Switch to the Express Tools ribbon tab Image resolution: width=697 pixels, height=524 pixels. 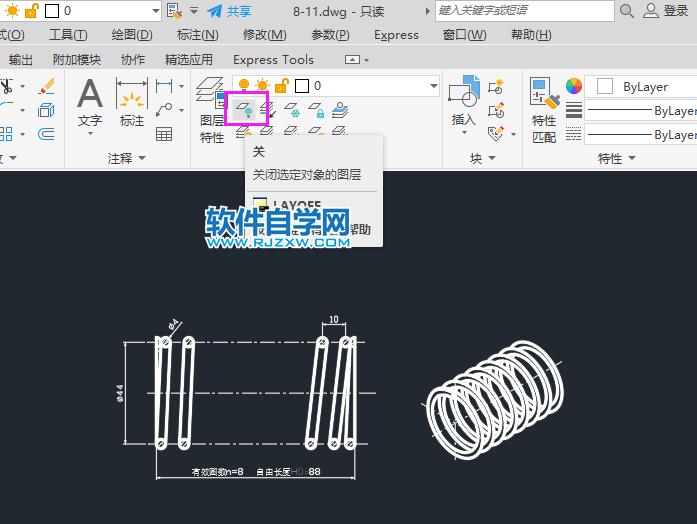click(x=273, y=60)
